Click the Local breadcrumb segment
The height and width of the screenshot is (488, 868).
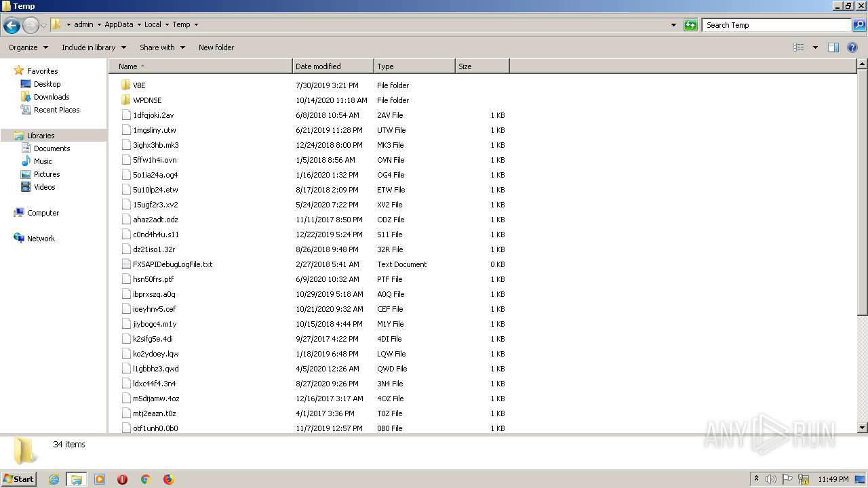tap(153, 24)
